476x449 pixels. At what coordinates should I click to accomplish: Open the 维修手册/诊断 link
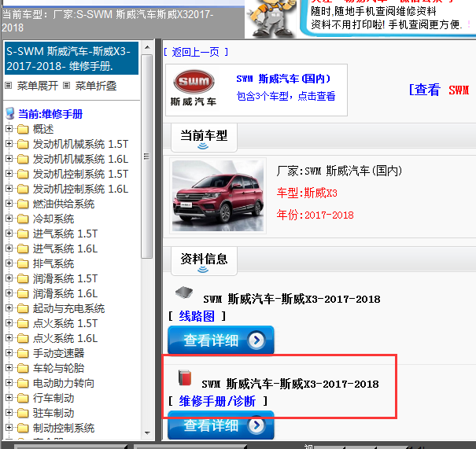[x=217, y=401]
